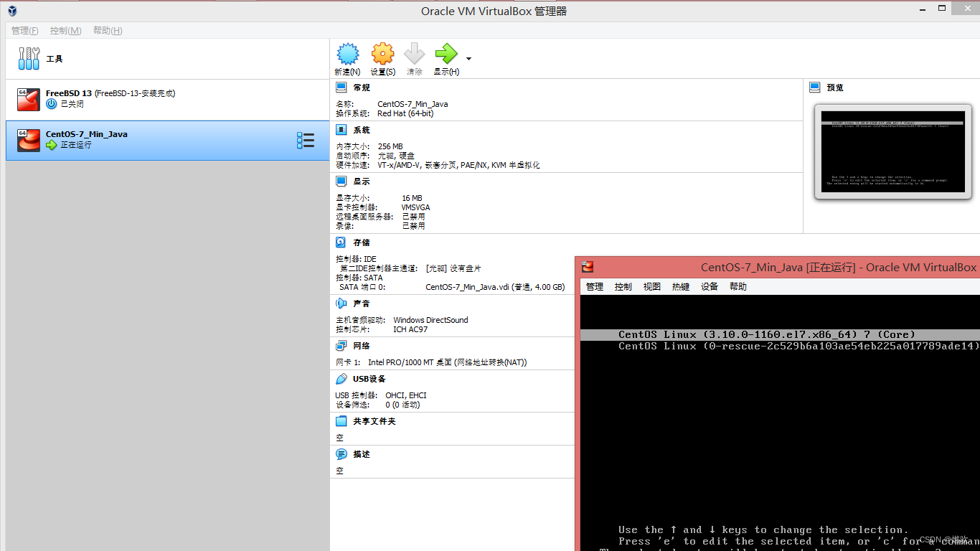The width and height of the screenshot is (980, 551).
Task: Select the FreeBSD 13 virtual machine
Action: 167,100
